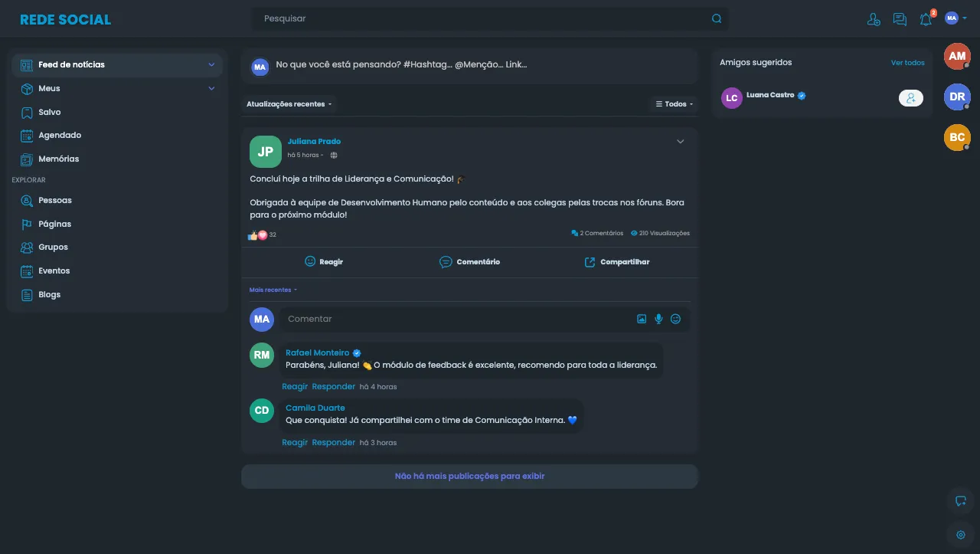This screenshot has height=554, width=980.
Task: Collapse Feed de notícias chevron
Action: [x=211, y=64]
